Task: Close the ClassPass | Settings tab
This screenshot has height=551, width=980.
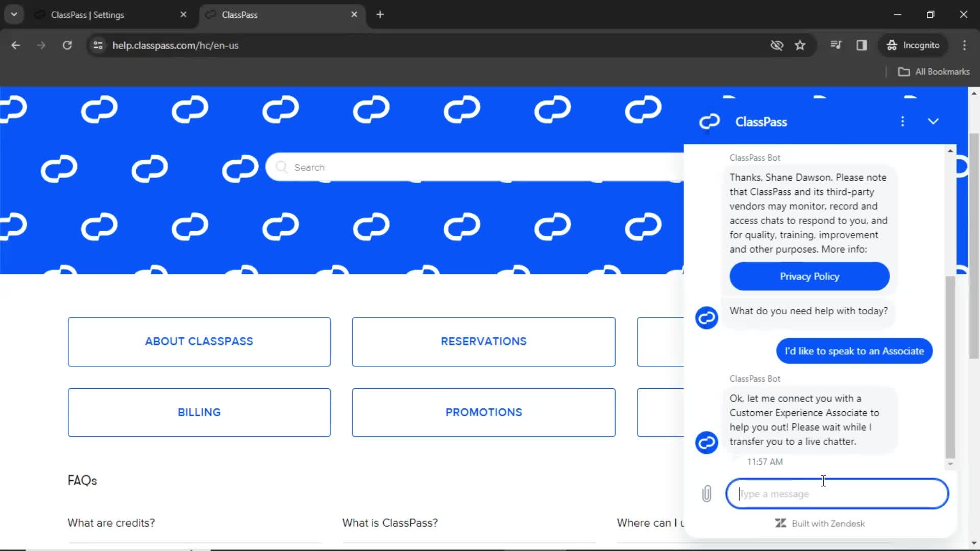Action: pyautogui.click(x=183, y=15)
